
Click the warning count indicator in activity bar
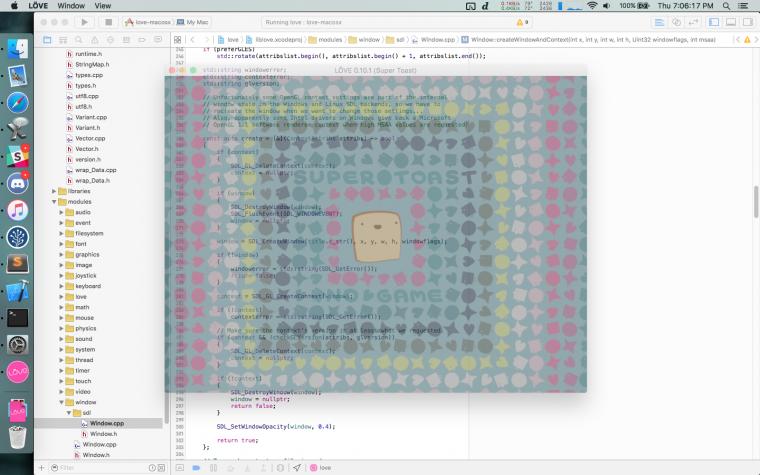(522, 22)
